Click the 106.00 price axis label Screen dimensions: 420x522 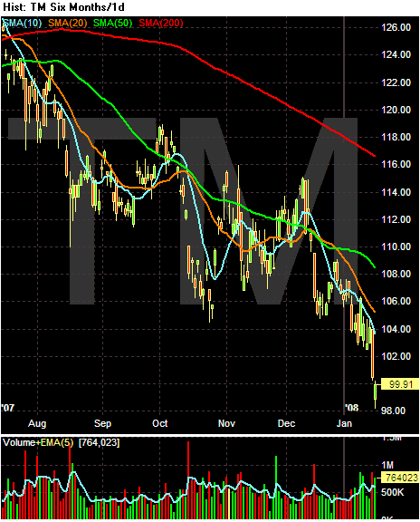tap(396, 302)
